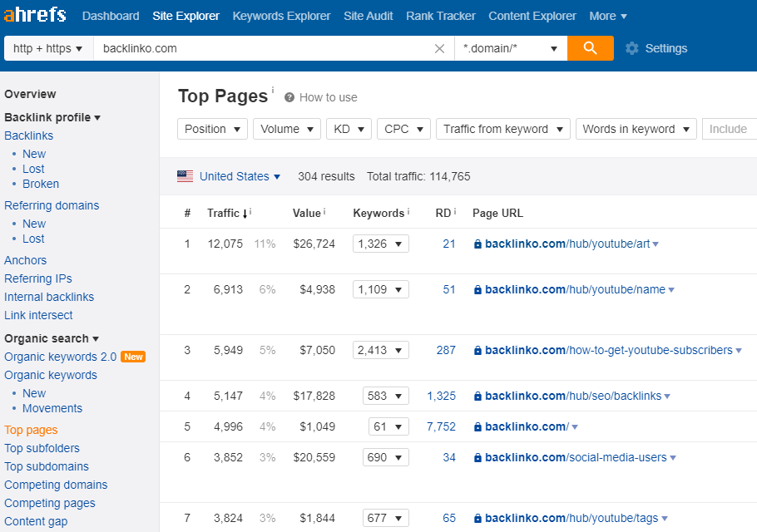Open the Dashboard tab

coord(111,16)
